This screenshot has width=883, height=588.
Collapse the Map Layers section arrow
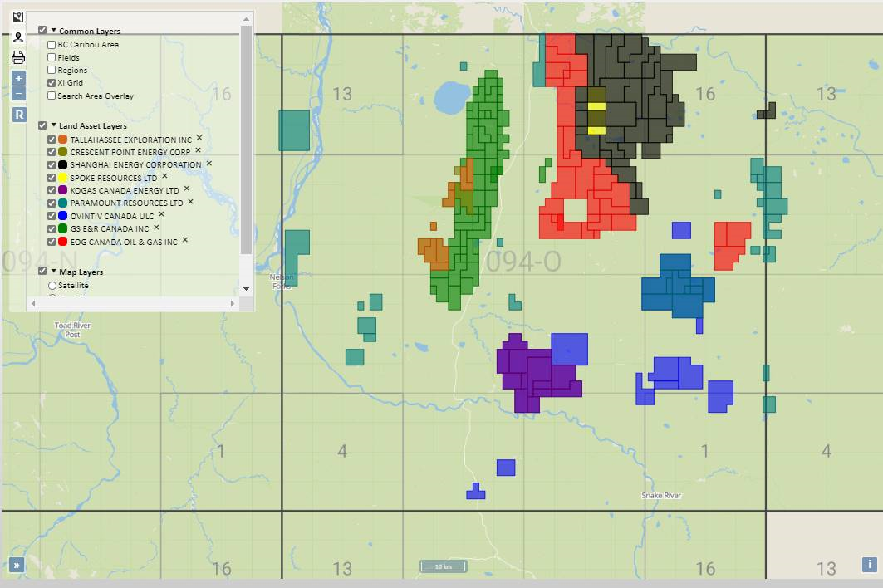54,272
